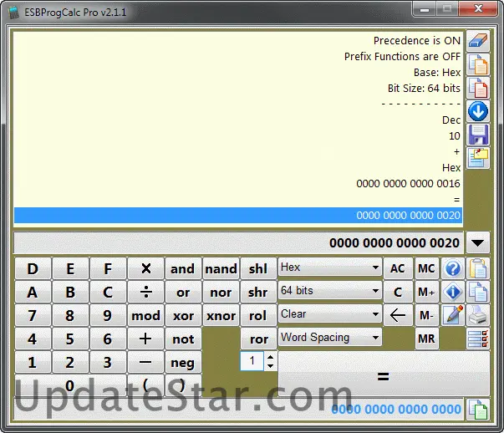Click the 'or' operator key
The height and width of the screenshot is (433, 504).
pos(183,292)
